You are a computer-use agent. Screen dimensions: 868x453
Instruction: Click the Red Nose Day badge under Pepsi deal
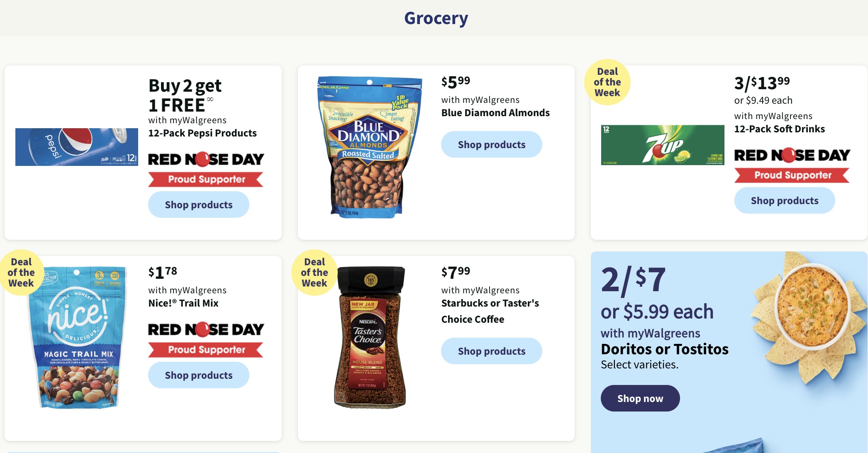point(205,168)
